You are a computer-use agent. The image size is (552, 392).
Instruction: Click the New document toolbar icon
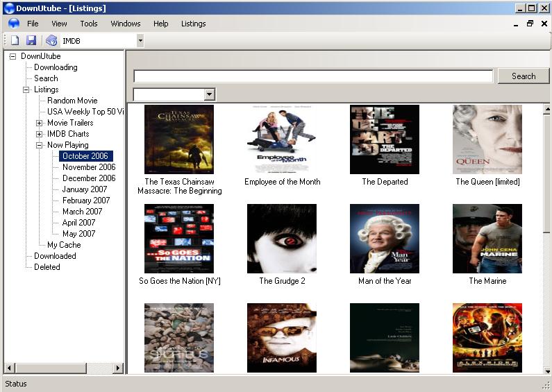click(15, 40)
